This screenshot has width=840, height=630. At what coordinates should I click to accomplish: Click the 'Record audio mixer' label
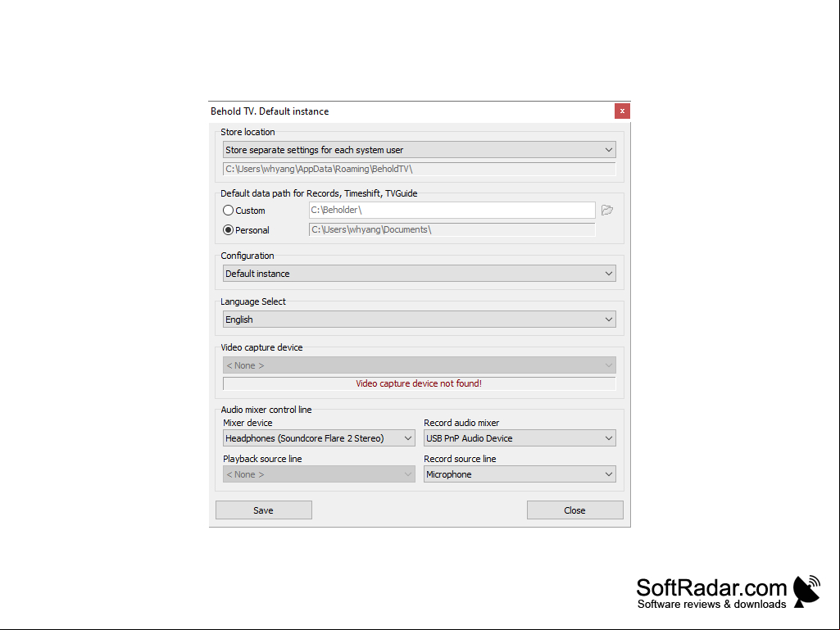point(461,423)
